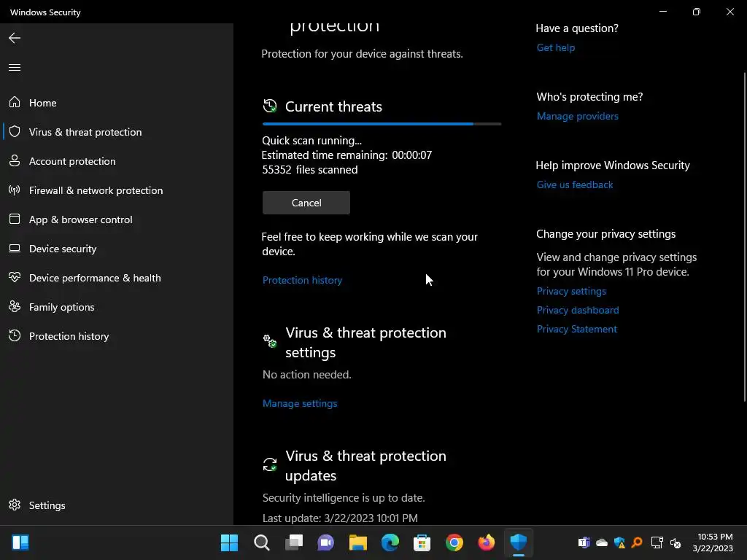Open the taskbar clock and date
Screen dimensions: 747x560
tap(712, 542)
